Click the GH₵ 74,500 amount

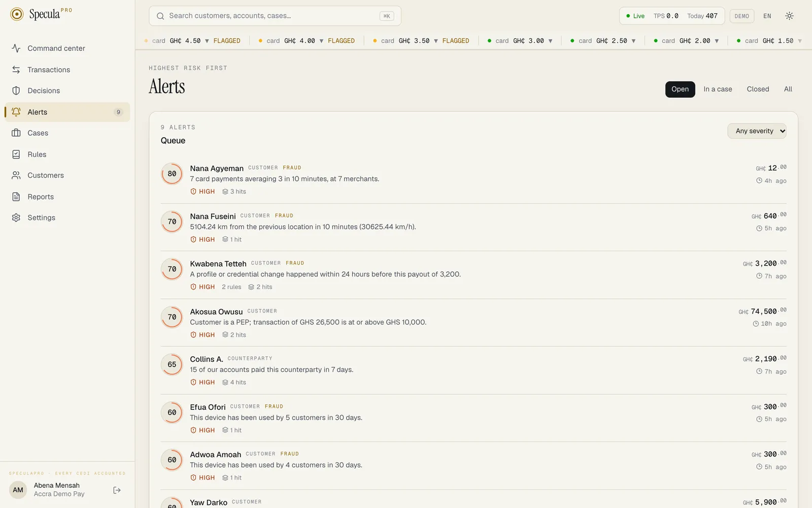pyautogui.click(x=763, y=311)
